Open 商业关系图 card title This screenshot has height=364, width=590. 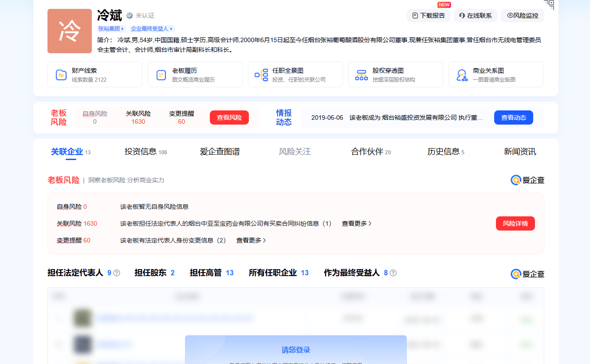(x=488, y=70)
